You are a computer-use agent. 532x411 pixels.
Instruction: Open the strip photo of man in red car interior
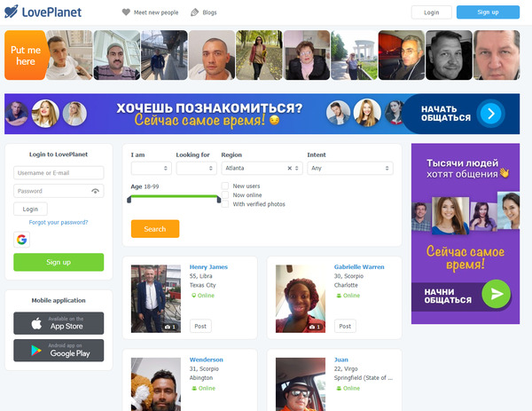(402, 55)
